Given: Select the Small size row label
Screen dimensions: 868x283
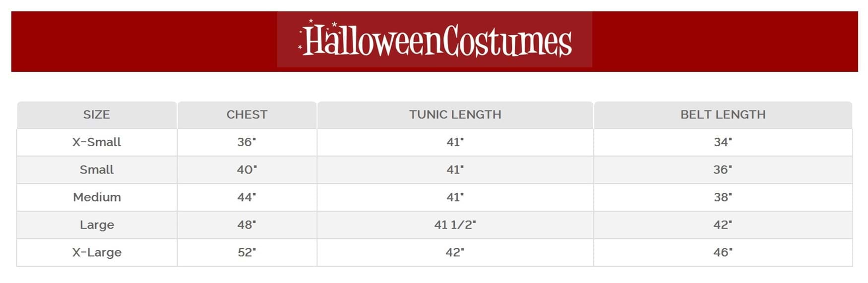Looking at the screenshot, I should click(97, 170).
